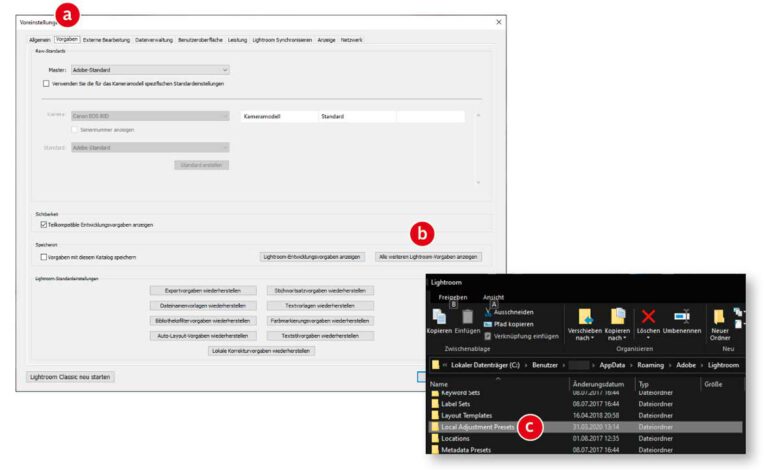The height and width of the screenshot is (470, 780).
Task: Click folder icon of Metadata Presets row
Action: coord(435,450)
